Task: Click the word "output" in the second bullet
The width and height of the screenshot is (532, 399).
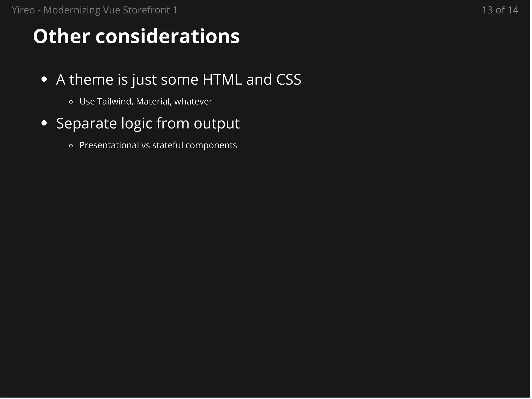Action: pyautogui.click(x=217, y=123)
